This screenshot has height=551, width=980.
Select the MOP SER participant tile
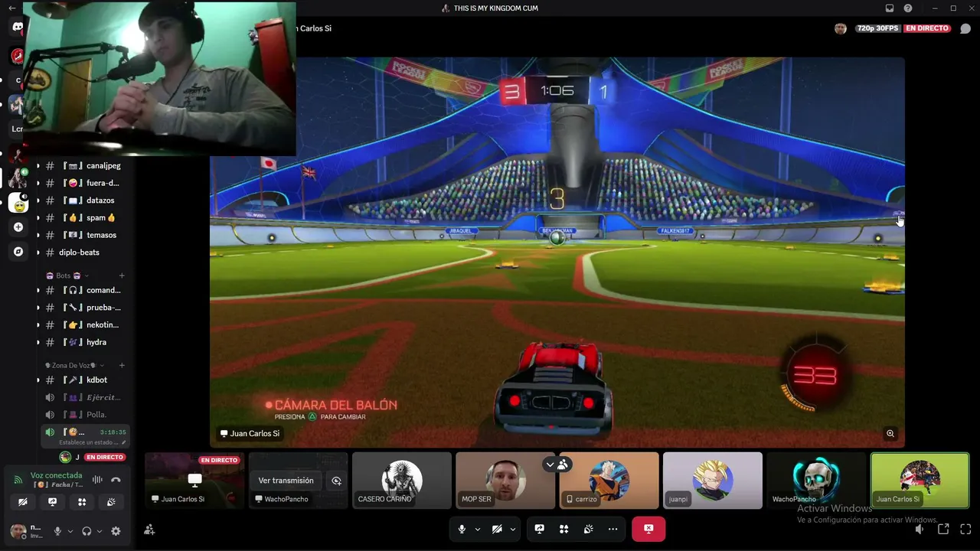tap(505, 481)
